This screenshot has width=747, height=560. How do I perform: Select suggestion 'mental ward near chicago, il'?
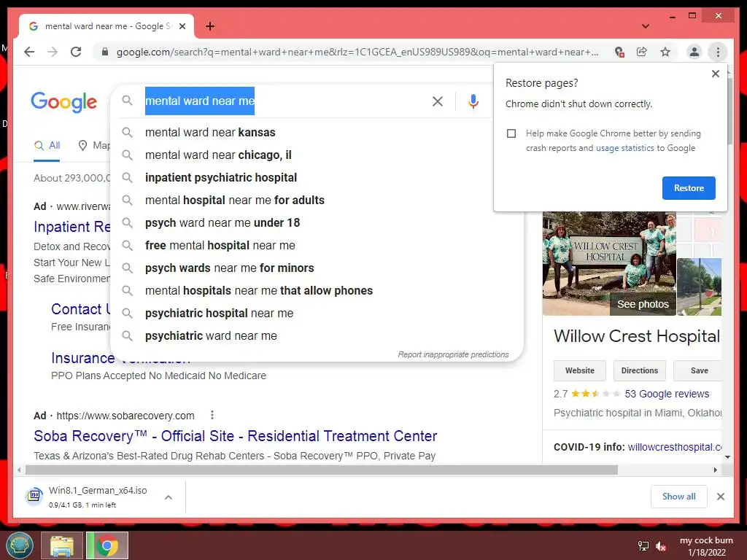(317, 155)
